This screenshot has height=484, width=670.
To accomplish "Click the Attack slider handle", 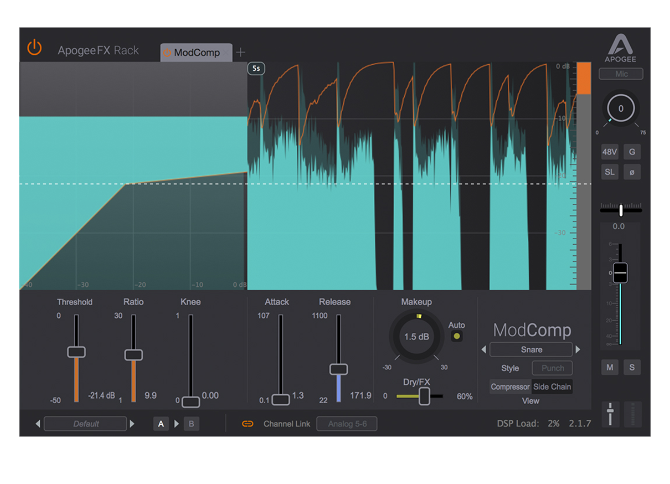I will pyautogui.click(x=281, y=399).
